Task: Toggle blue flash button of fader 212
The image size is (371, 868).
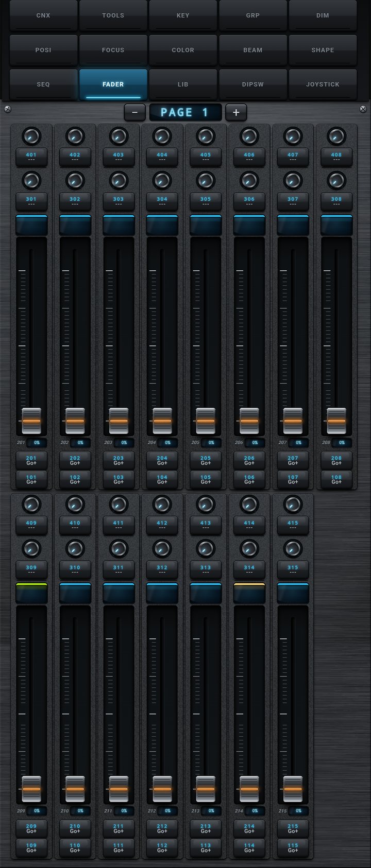Action: [x=162, y=593]
